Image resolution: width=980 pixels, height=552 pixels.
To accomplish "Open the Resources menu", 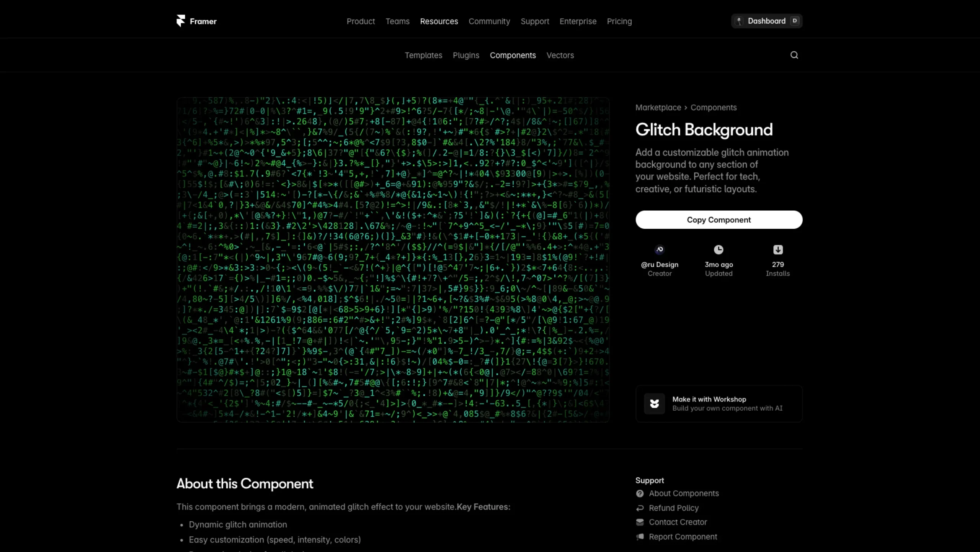I will [x=439, y=21].
